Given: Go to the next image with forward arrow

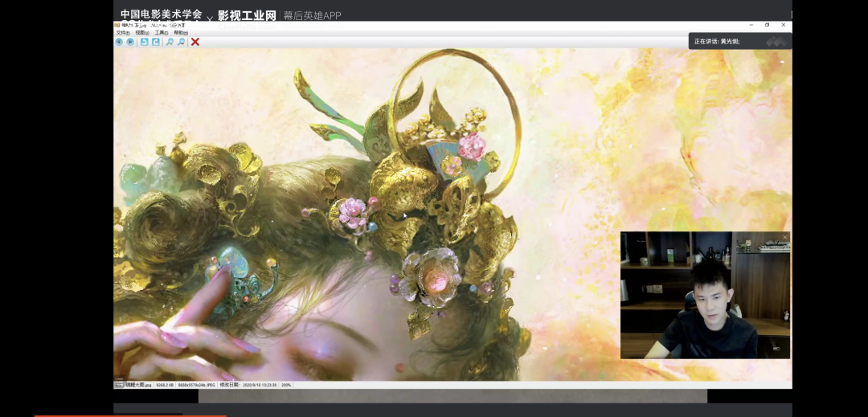Looking at the screenshot, I should pos(130,42).
